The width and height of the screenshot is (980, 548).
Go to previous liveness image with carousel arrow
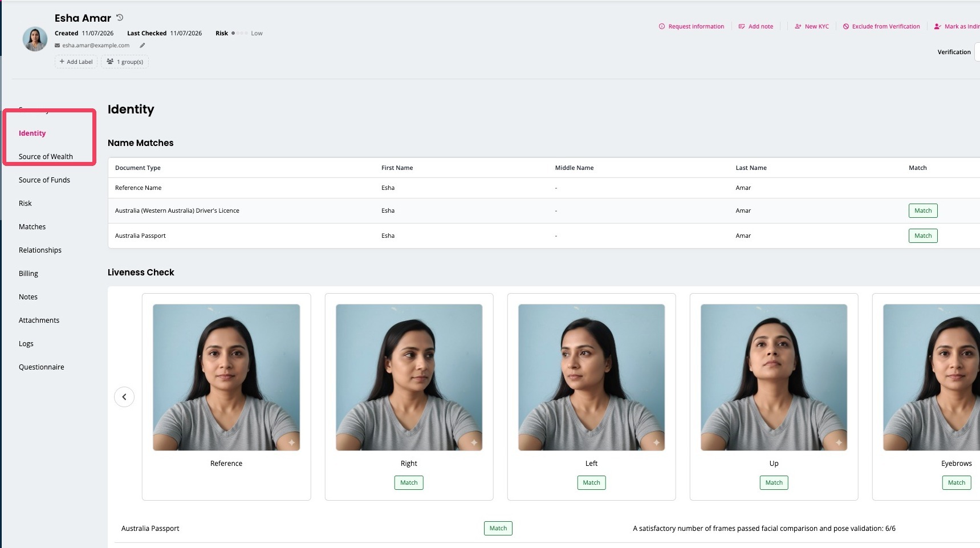click(124, 397)
